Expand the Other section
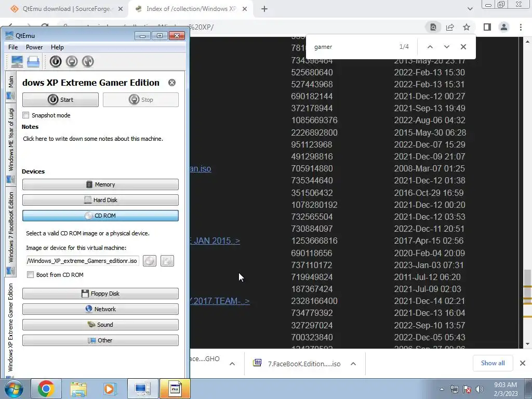The height and width of the screenshot is (399, 532). click(100, 341)
